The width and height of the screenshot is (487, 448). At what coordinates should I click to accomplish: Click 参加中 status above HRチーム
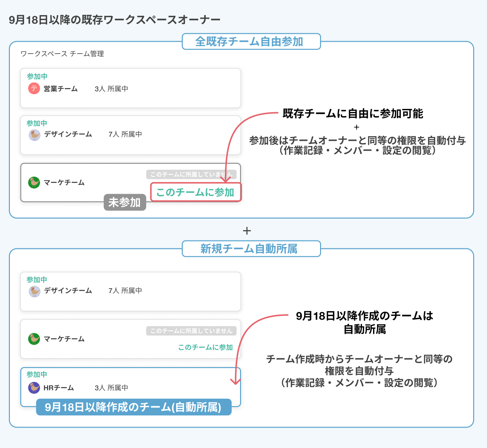[x=37, y=374]
